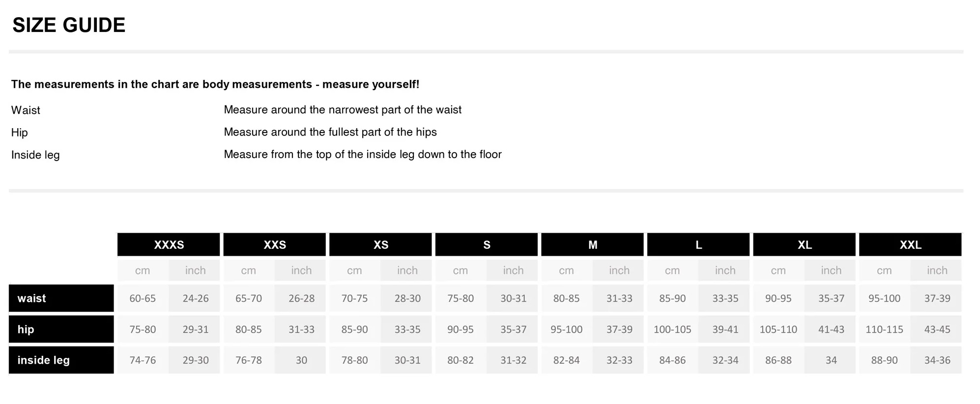Select the XXL size header
This screenshot has height=404, width=980.
point(910,244)
